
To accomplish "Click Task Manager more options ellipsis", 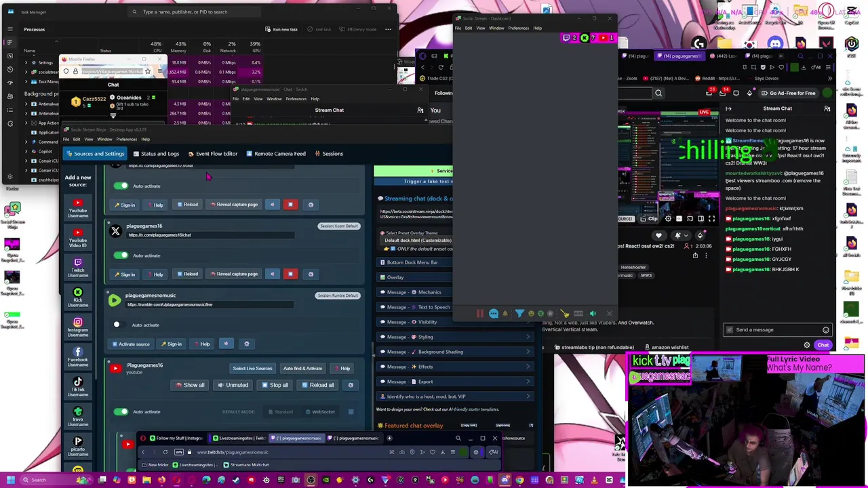I will click(x=388, y=29).
